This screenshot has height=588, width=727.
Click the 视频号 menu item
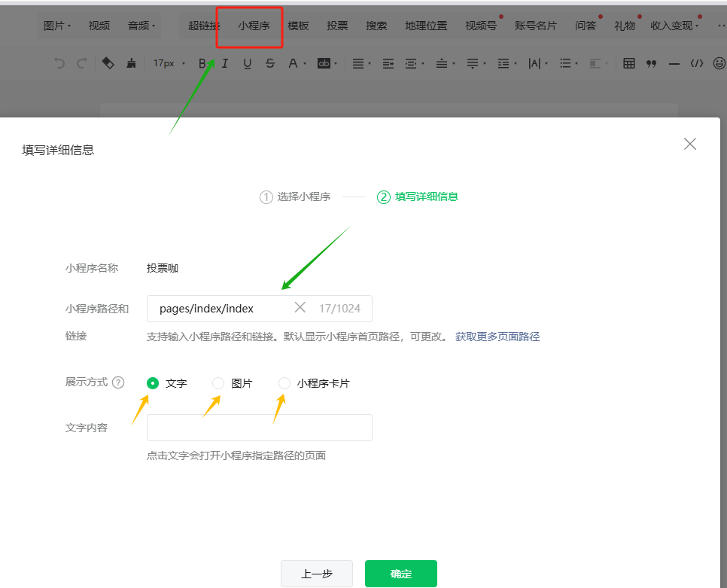(x=481, y=26)
